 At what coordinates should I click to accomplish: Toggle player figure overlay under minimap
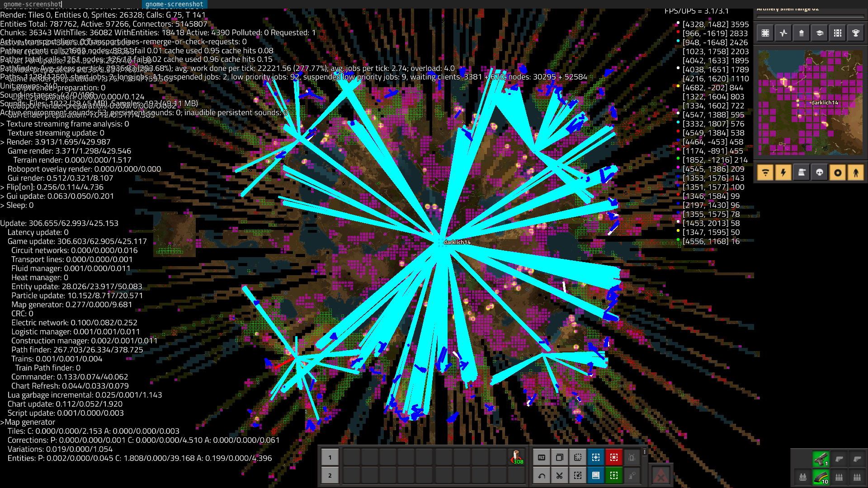tap(856, 173)
